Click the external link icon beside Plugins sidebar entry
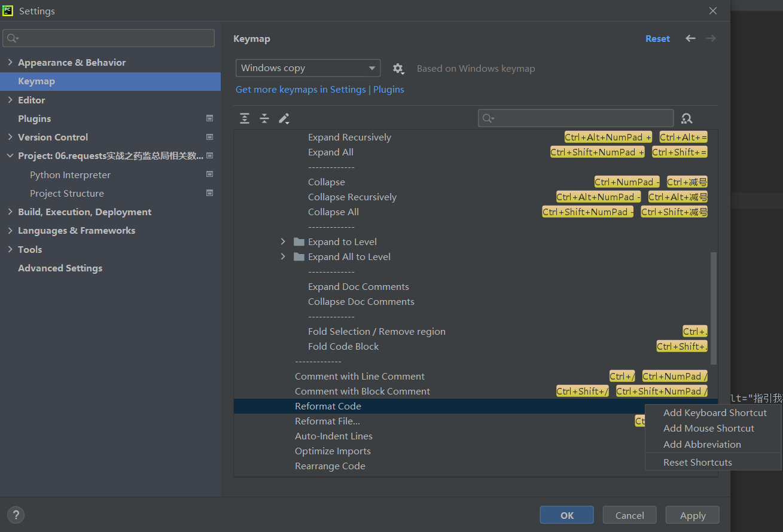Screen dimensions: 783x532 pos(209,118)
